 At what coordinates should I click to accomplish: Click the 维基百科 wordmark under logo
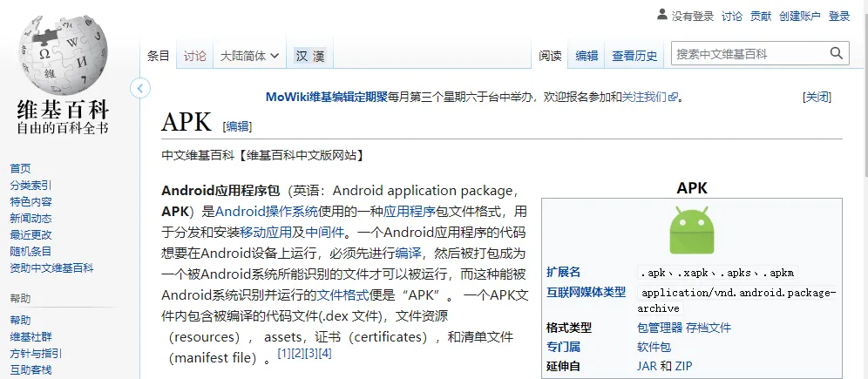pyautogui.click(x=63, y=110)
